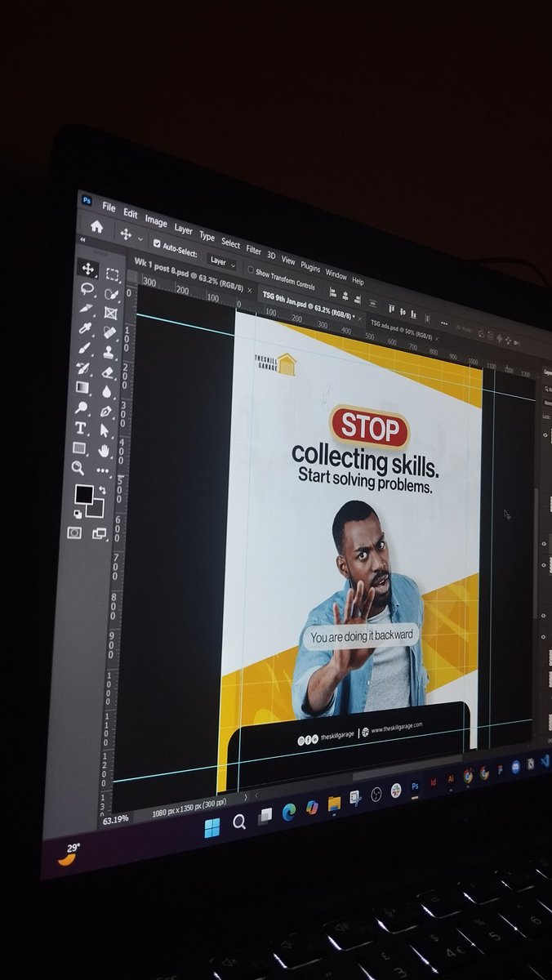
Task: Open File Explorer from the taskbar
Action: coord(335,804)
